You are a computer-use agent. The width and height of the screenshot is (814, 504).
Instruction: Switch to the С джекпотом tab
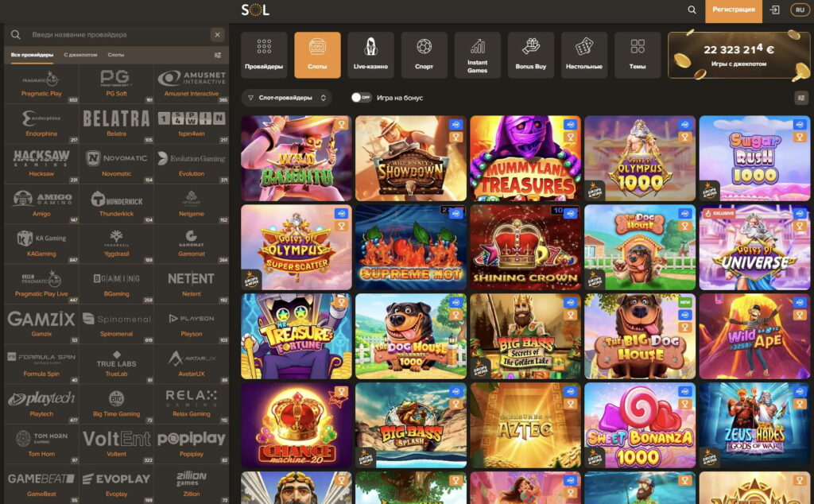[80, 55]
